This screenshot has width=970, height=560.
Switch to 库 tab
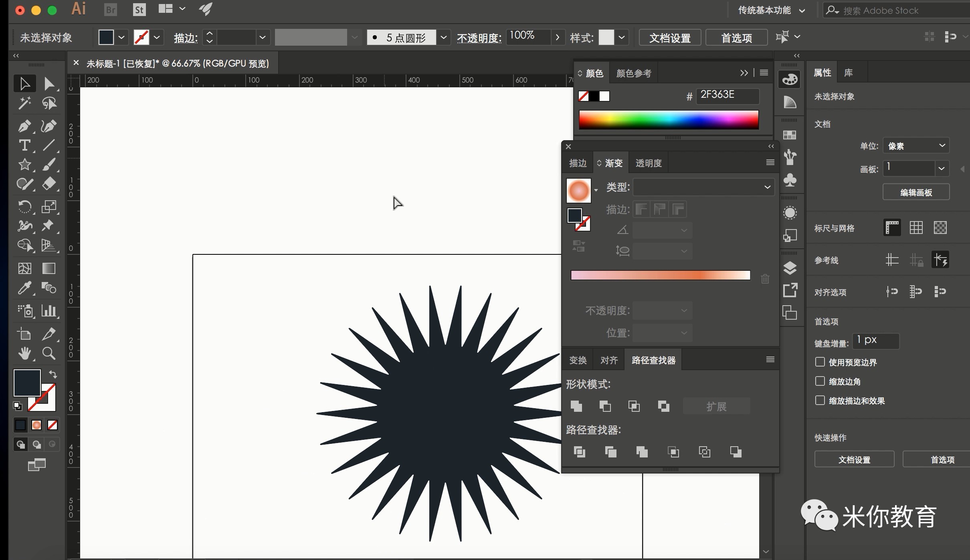click(848, 73)
